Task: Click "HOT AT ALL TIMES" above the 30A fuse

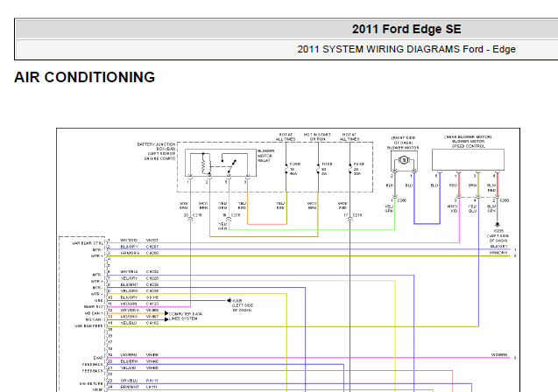Action: click(350, 136)
